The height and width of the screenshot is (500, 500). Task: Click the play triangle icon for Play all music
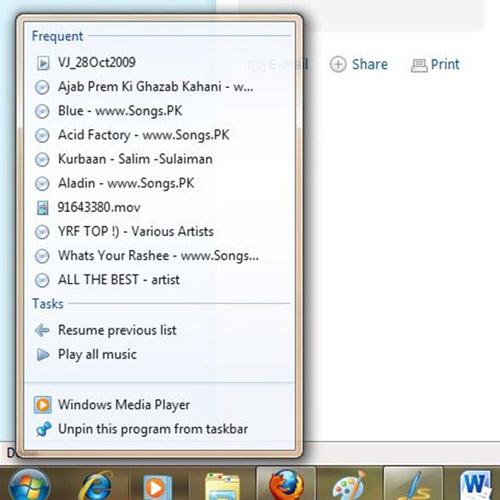click(43, 355)
